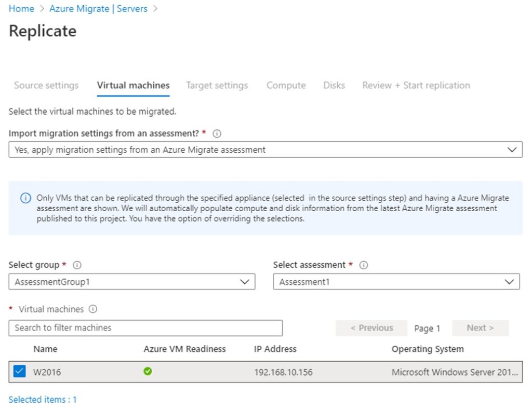Select the Virtual machines tab
The width and height of the screenshot is (532, 410).
click(133, 86)
